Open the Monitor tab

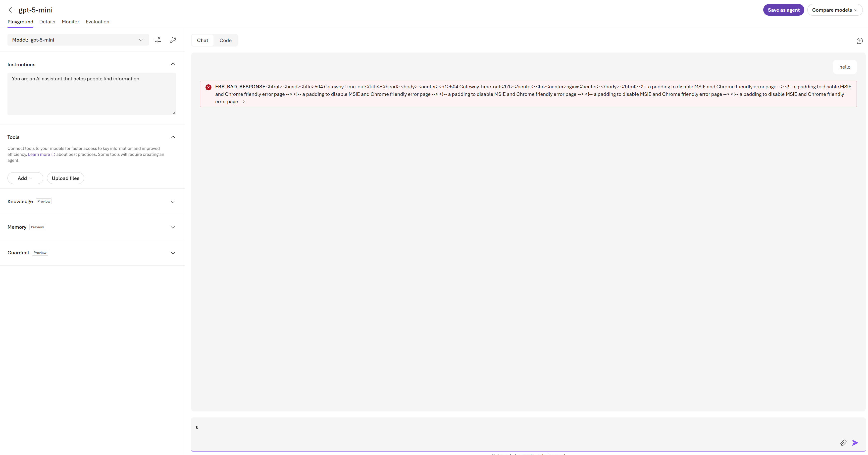[x=70, y=22]
